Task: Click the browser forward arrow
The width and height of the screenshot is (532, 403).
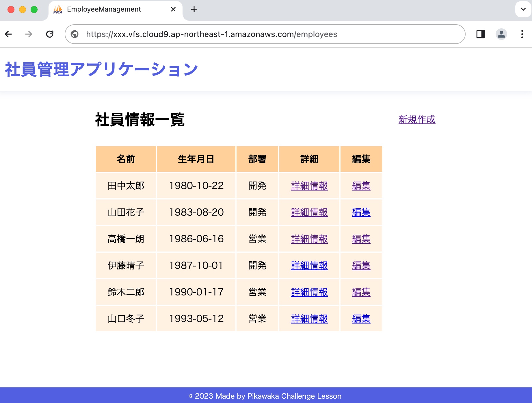Action: coord(29,34)
